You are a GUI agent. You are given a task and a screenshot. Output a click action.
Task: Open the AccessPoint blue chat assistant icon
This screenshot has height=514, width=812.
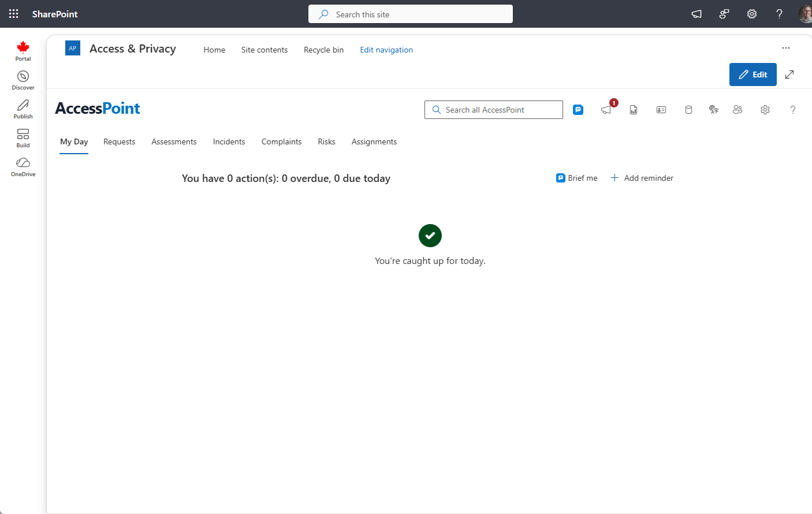[578, 110]
